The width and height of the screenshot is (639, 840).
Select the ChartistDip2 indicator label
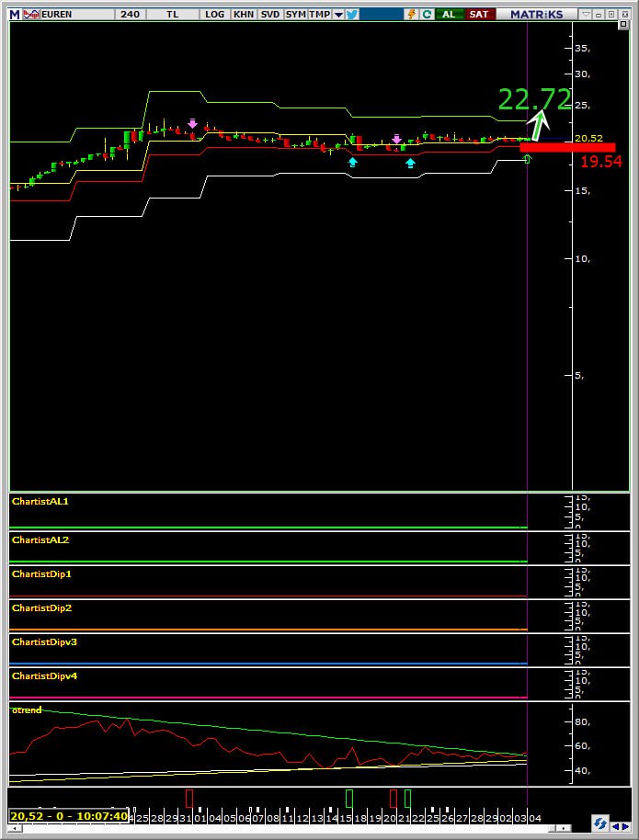point(41,607)
